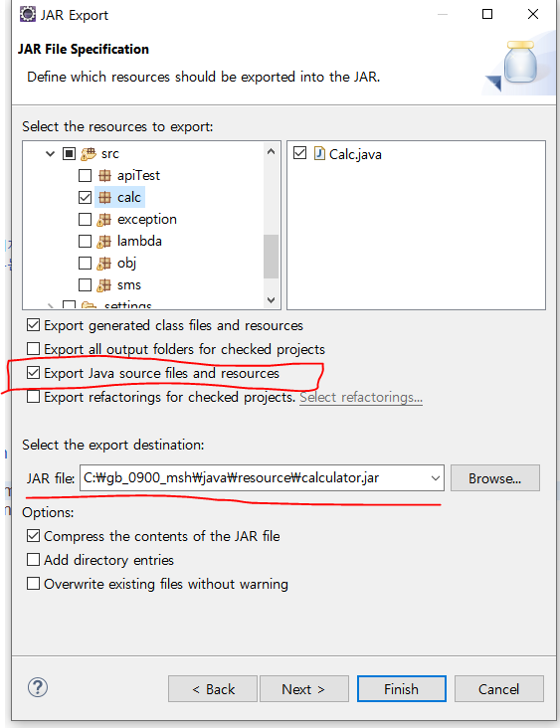
Task: Go to previous page with Back button
Action: tap(213, 689)
